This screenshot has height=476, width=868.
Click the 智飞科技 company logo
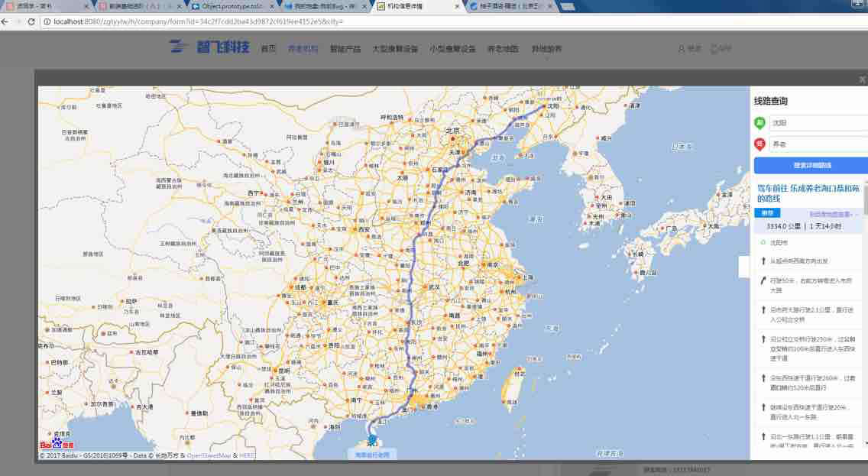tap(209, 47)
